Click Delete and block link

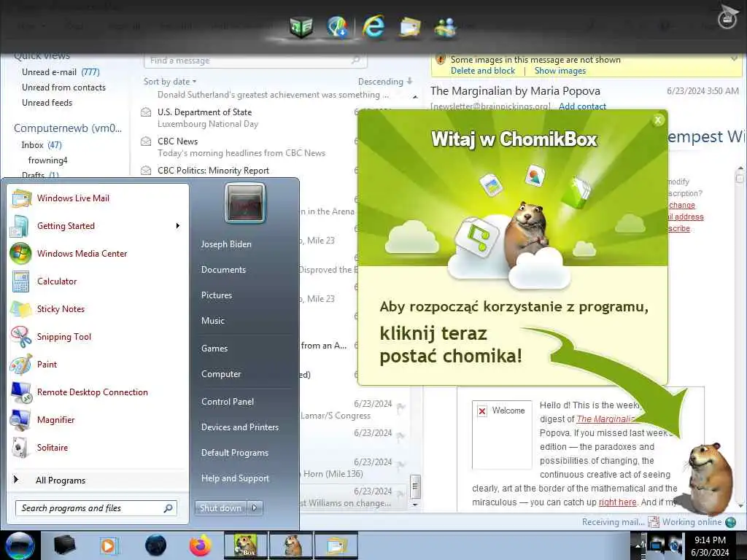click(483, 71)
